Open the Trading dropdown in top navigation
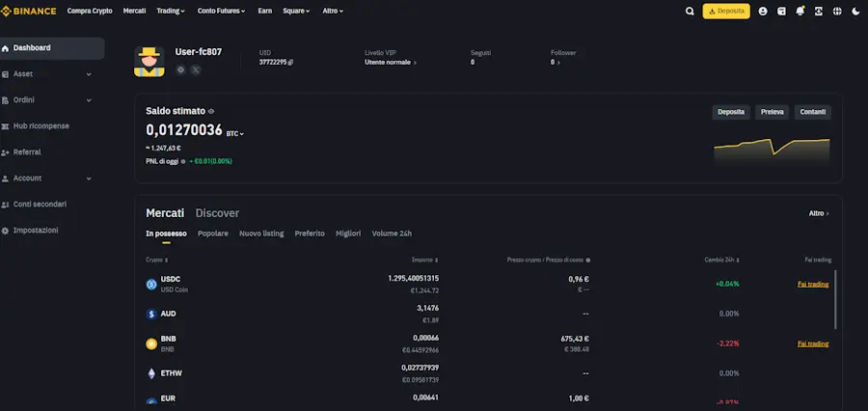Viewport: 868px width, 411px height. pyautogui.click(x=172, y=11)
